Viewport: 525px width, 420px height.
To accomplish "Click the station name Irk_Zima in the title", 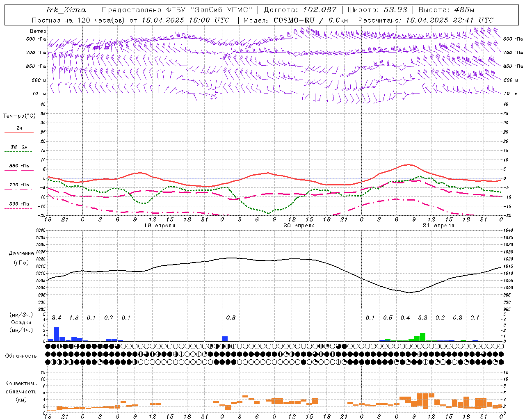I will [66, 10].
